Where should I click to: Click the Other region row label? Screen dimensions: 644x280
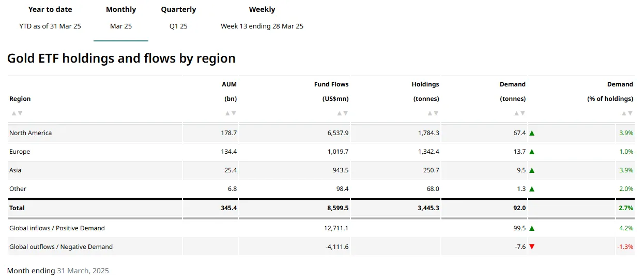point(18,189)
